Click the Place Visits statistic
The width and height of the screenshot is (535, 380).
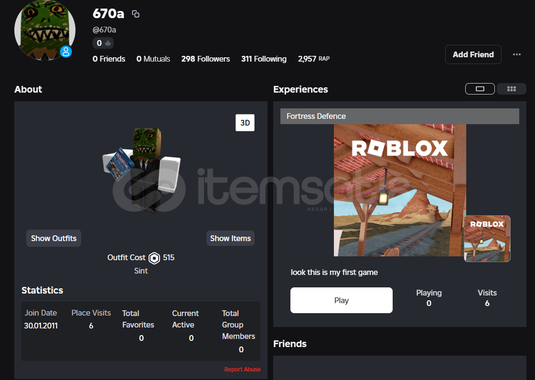(91, 319)
